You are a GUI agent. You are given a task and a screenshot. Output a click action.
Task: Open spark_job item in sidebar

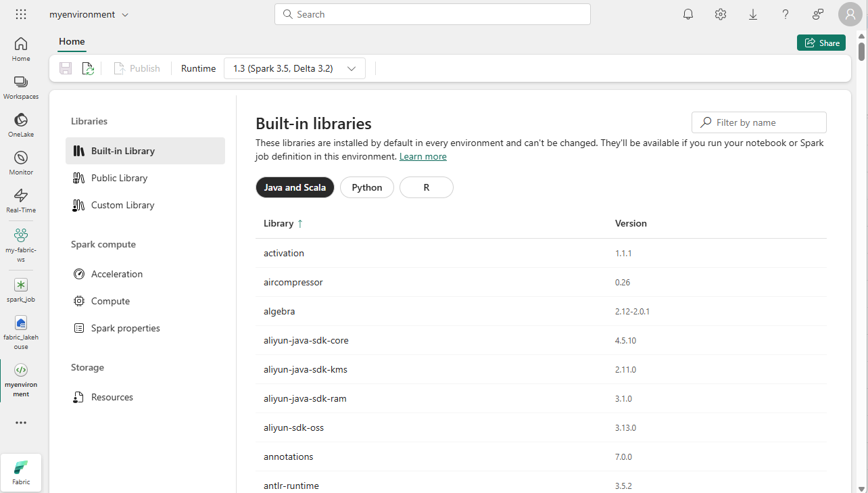21,290
